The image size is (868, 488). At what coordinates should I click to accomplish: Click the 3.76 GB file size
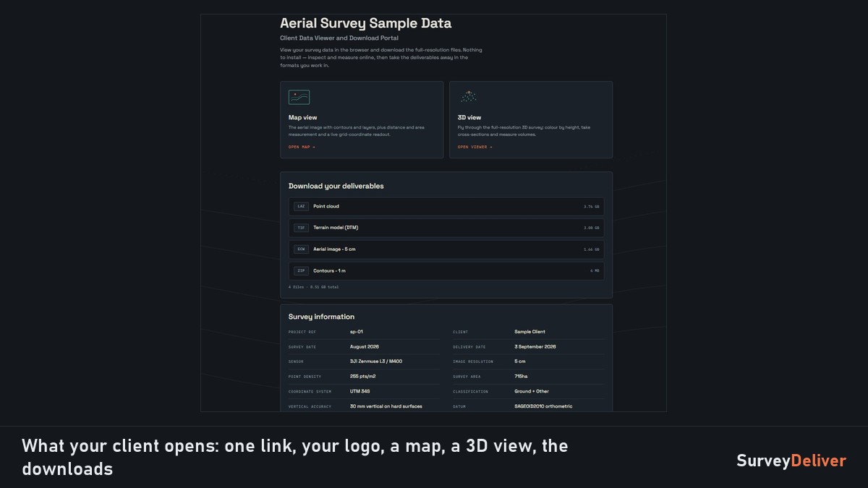[x=591, y=207]
